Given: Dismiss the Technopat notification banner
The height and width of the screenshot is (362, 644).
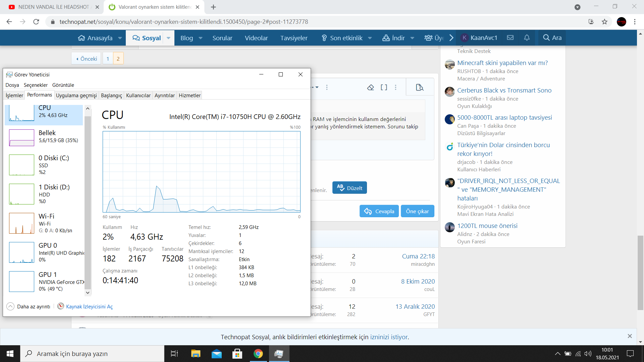Looking at the screenshot, I should [x=630, y=336].
